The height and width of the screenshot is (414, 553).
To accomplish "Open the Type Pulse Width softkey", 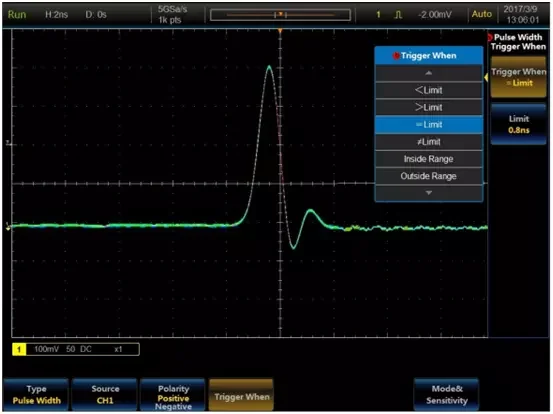I will (x=36, y=395).
